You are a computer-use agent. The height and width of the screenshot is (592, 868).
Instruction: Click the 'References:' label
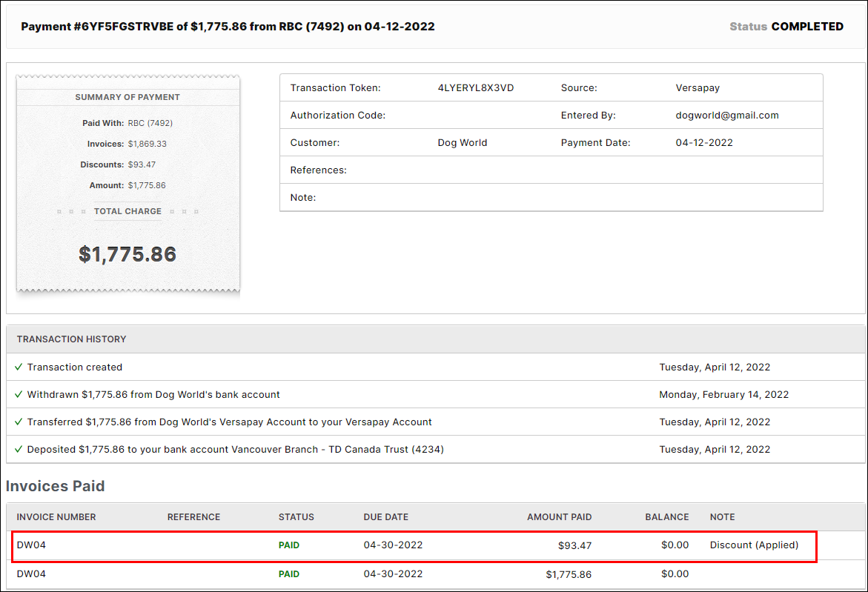pos(318,170)
